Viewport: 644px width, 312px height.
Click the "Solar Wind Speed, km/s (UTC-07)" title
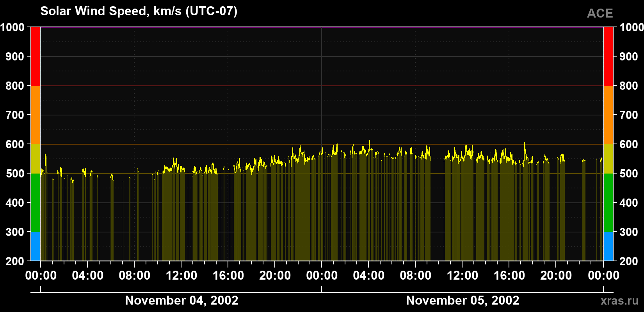point(139,11)
